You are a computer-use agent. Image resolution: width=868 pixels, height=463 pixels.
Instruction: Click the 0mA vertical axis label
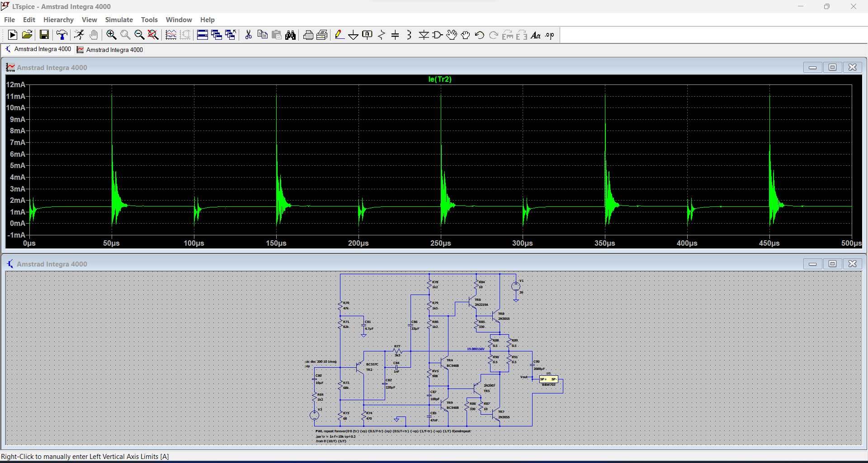coord(18,223)
